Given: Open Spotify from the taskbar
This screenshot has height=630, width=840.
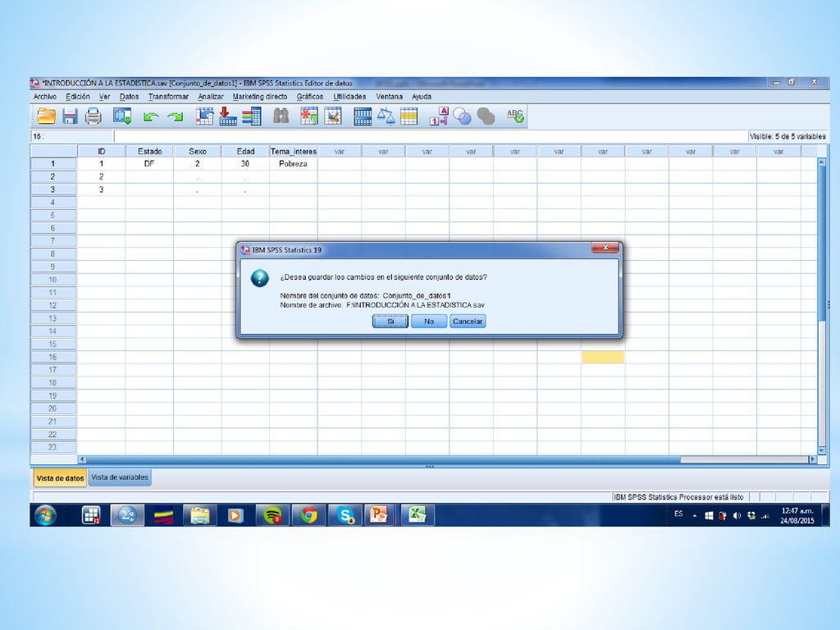Looking at the screenshot, I should pyautogui.click(x=272, y=515).
